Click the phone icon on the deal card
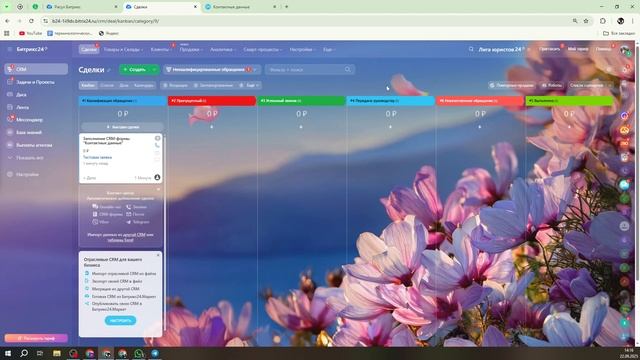The height and width of the screenshot is (360, 640). click(157, 145)
